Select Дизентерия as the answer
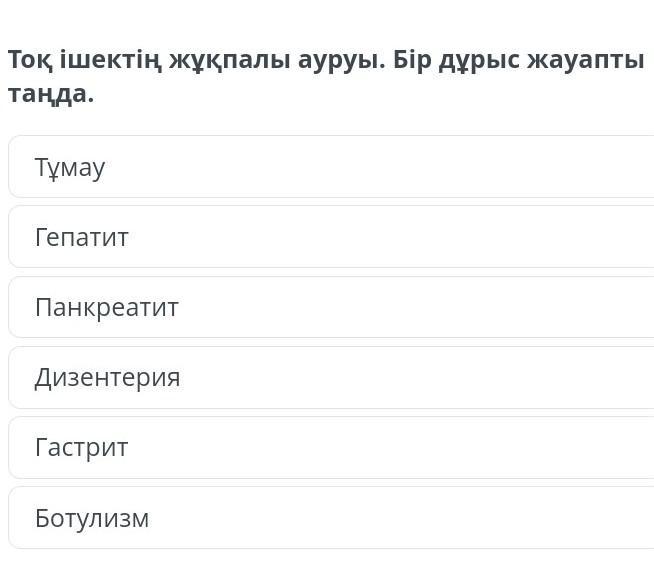The height and width of the screenshot is (567, 654). (330, 377)
